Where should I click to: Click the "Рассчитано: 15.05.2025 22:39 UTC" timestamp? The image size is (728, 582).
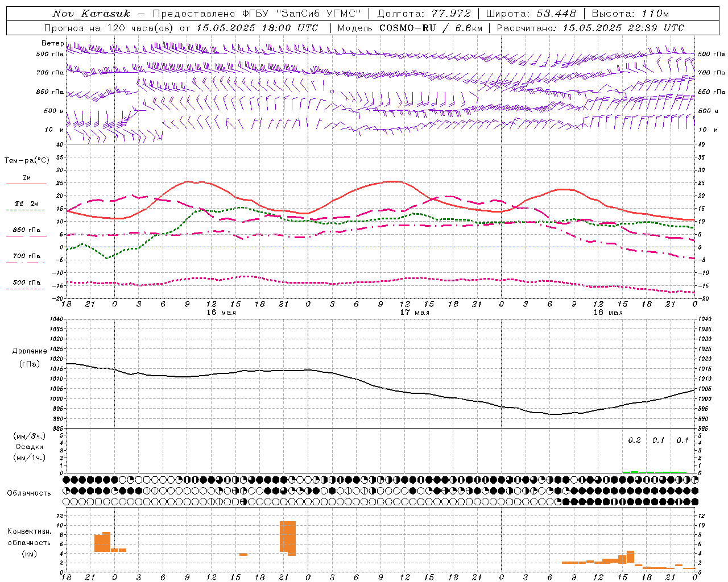click(590, 28)
